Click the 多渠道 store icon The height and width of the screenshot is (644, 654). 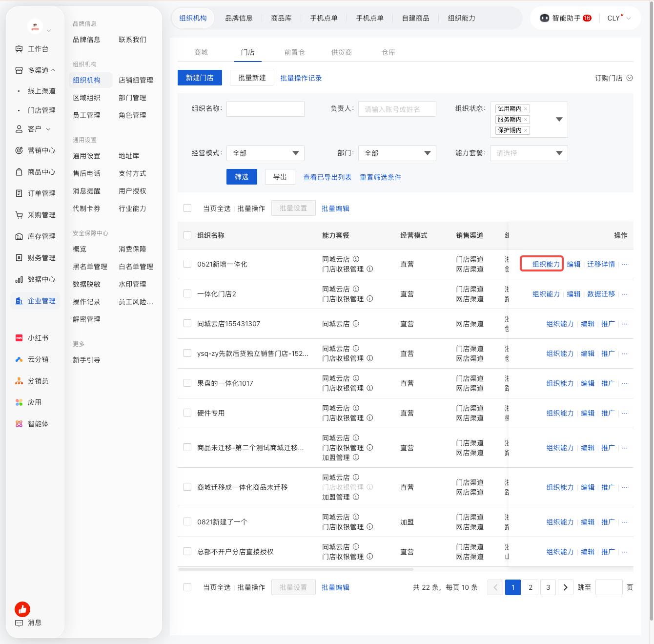(x=19, y=70)
